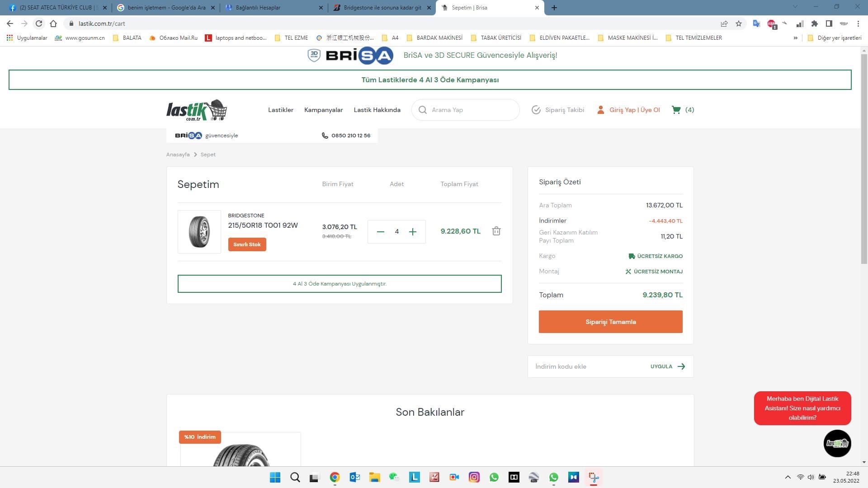Click the chat greeting bubble
This screenshot has width=868, height=488.
(802, 408)
